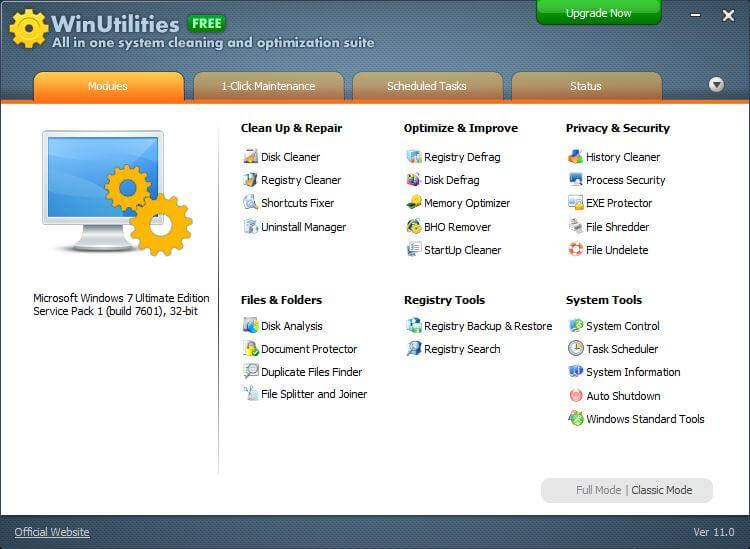Click the Auto Shutdown icon
Screen dimensions: 750x549
click(x=575, y=396)
